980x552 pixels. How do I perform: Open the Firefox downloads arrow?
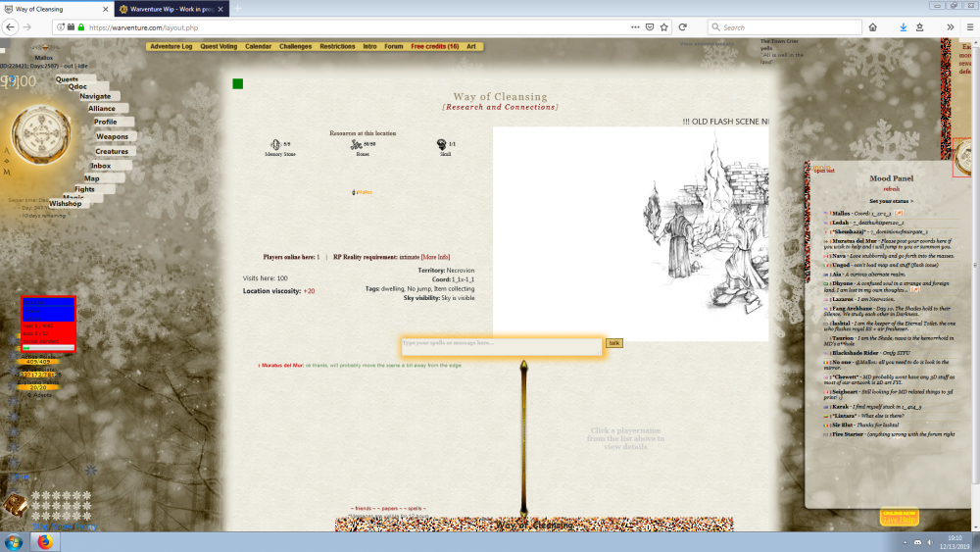tap(904, 27)
